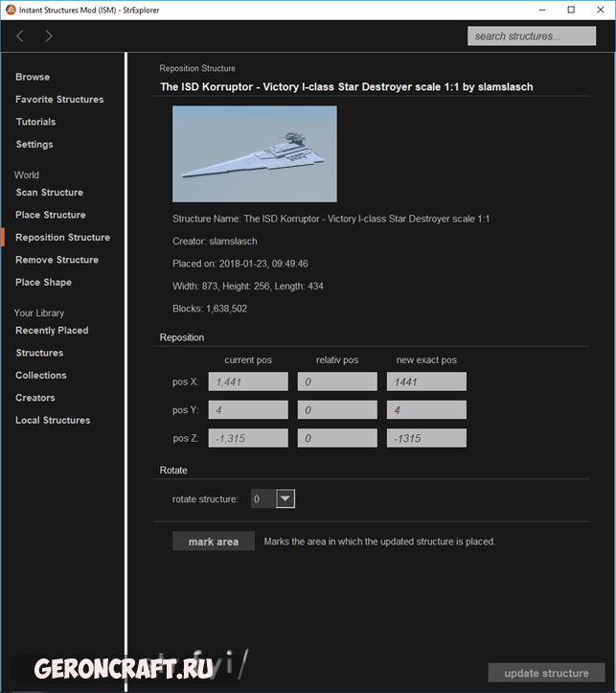Click the relativ pos X field
The height and width of the screenshot is (693, 616).
[337, 381]
